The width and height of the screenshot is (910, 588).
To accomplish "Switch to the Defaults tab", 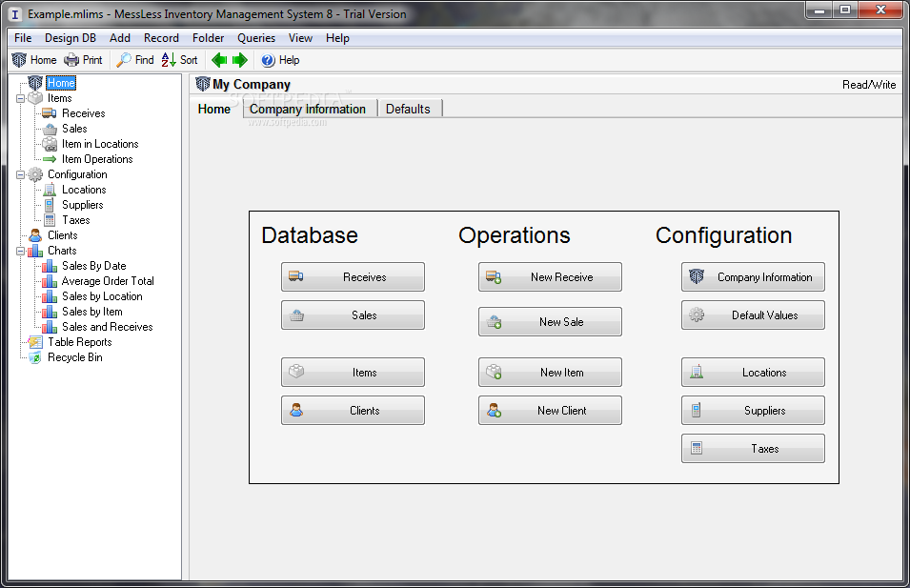I will pos(408,110).
